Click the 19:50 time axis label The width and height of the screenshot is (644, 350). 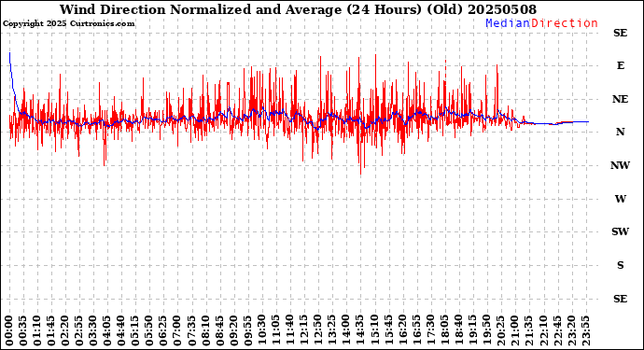tap(486, 330)
